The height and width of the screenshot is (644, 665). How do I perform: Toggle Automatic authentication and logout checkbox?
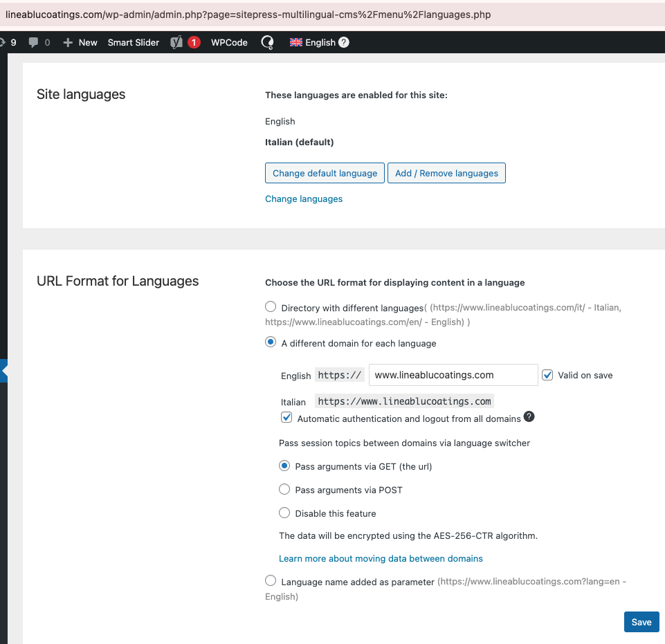tap(286, 417)
